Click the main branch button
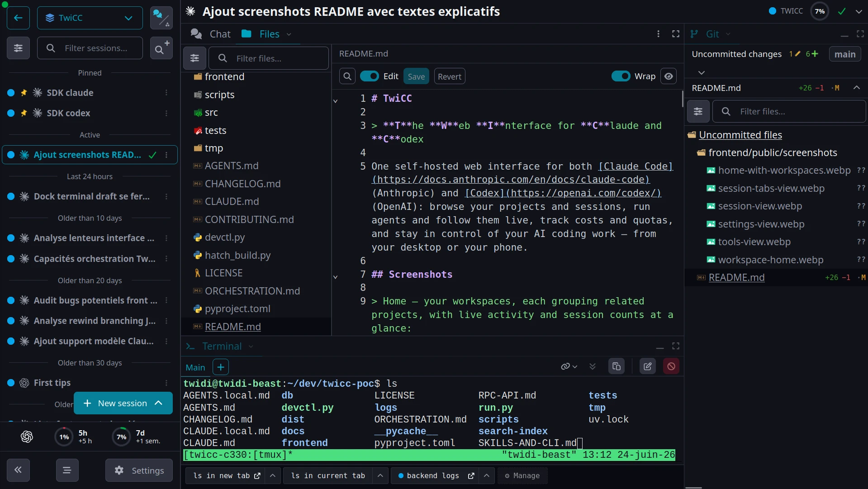Screen dimensions: 868x489 (x=845, y=54)
